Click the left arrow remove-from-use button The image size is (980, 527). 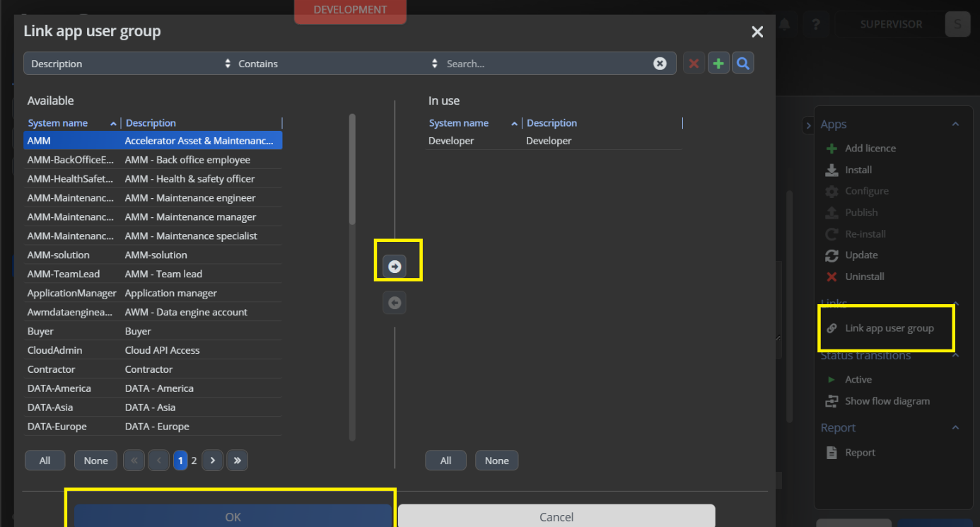point(395,303)
